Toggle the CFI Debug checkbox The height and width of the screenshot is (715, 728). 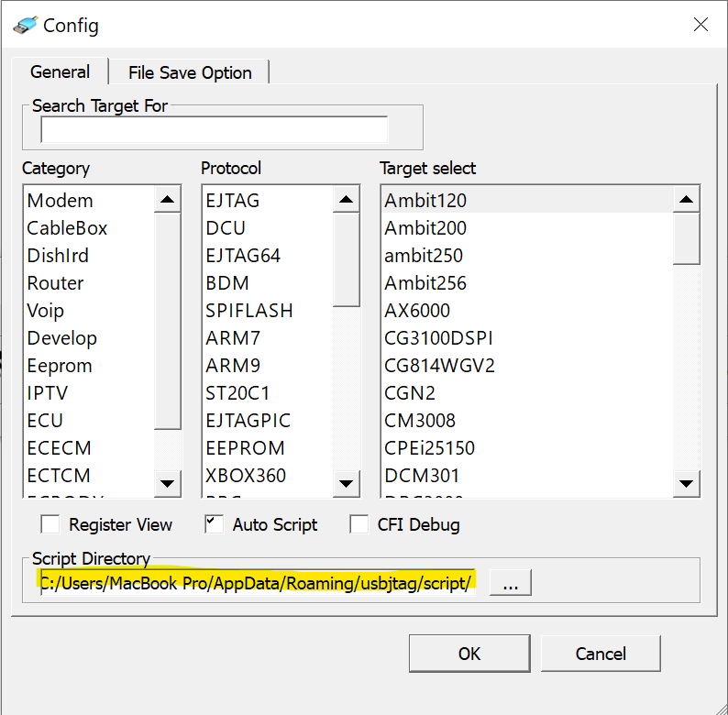pyautogui.click(x=359, y=524)
